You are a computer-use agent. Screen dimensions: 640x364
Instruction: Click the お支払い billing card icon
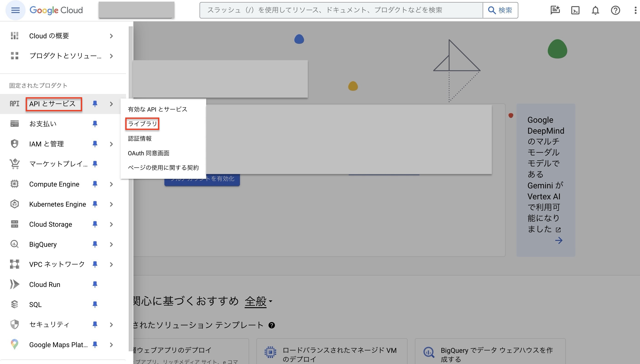(x=15, y=124)
